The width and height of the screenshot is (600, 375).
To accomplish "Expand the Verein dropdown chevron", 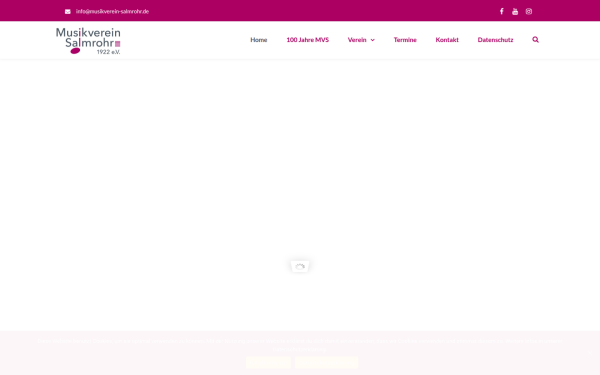I will click(372, 40).
